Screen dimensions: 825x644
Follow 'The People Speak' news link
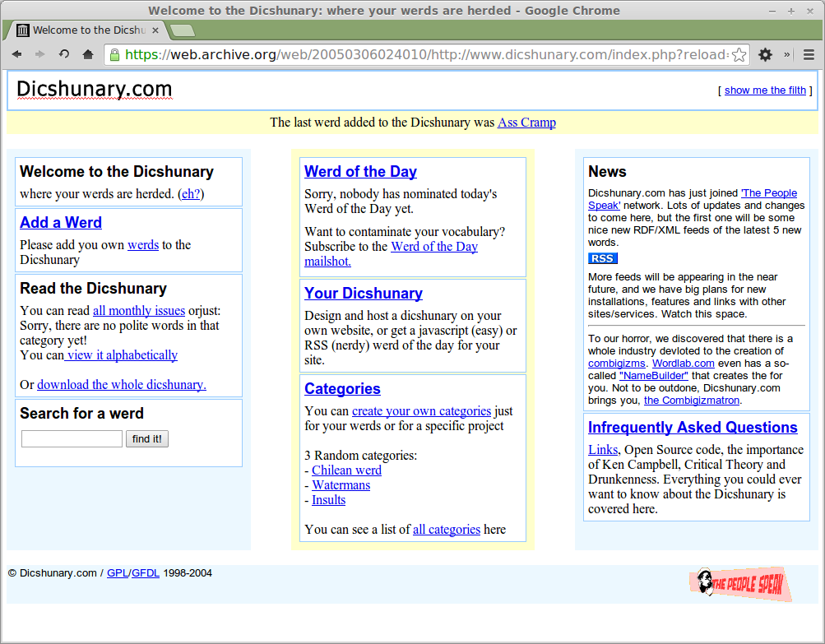(769, 193)
